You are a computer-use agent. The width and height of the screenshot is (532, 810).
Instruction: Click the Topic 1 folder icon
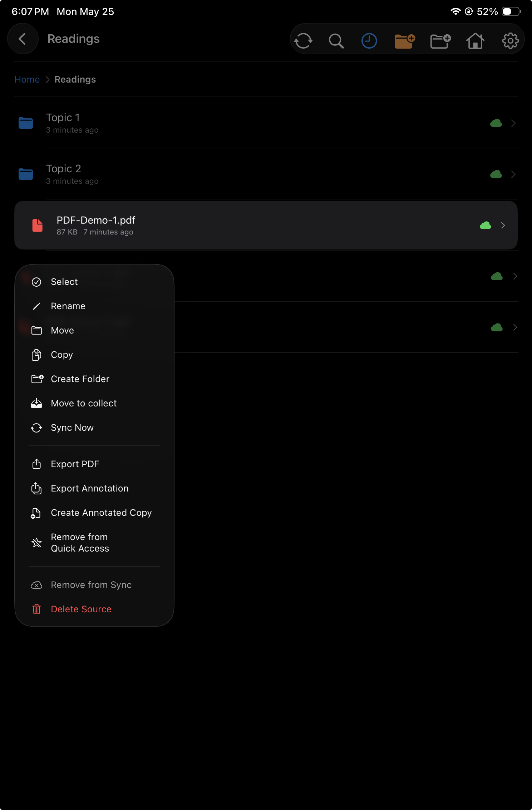(26, 123)
